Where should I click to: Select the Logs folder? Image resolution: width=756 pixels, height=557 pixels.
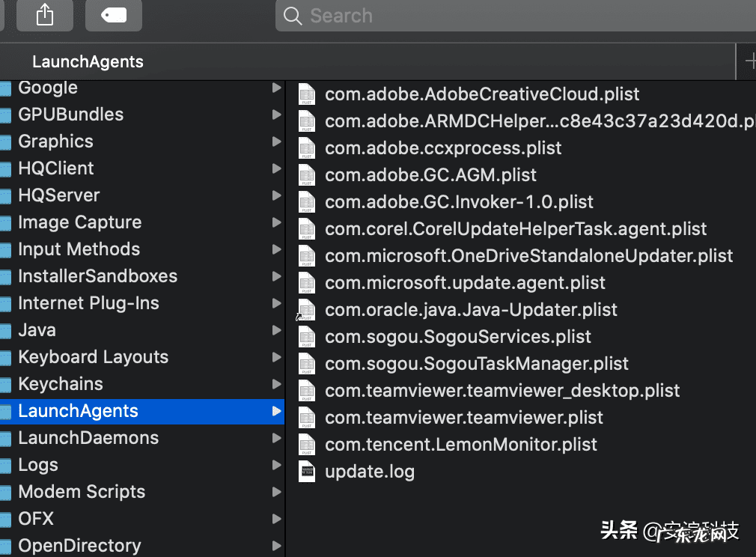coord(38,465)
